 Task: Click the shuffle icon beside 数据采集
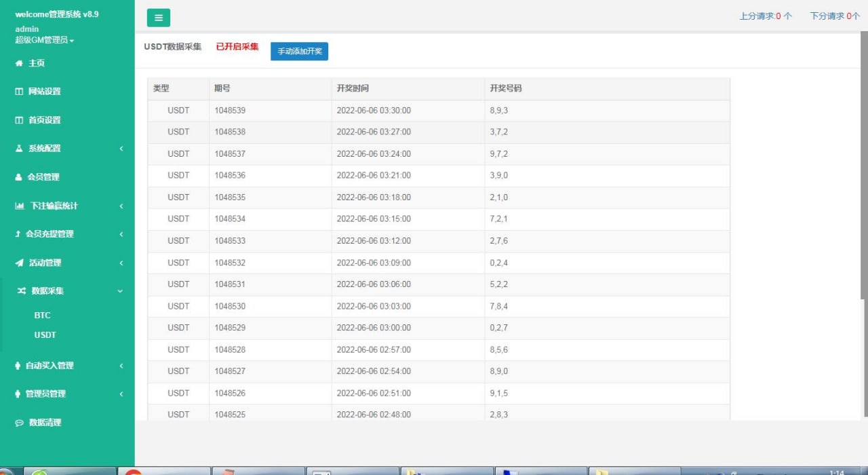(x=21, y=290)
